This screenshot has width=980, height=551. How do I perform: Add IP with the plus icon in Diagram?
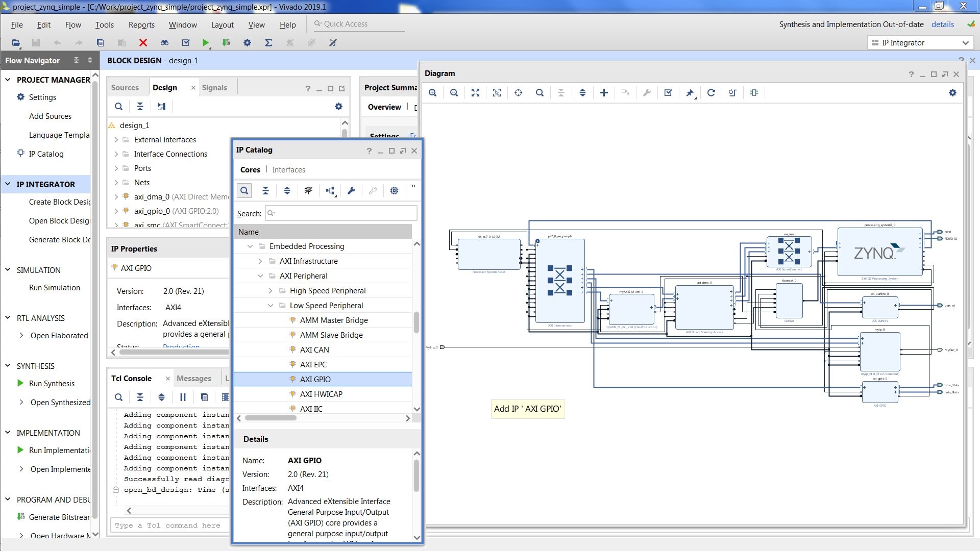pos(604,93)
